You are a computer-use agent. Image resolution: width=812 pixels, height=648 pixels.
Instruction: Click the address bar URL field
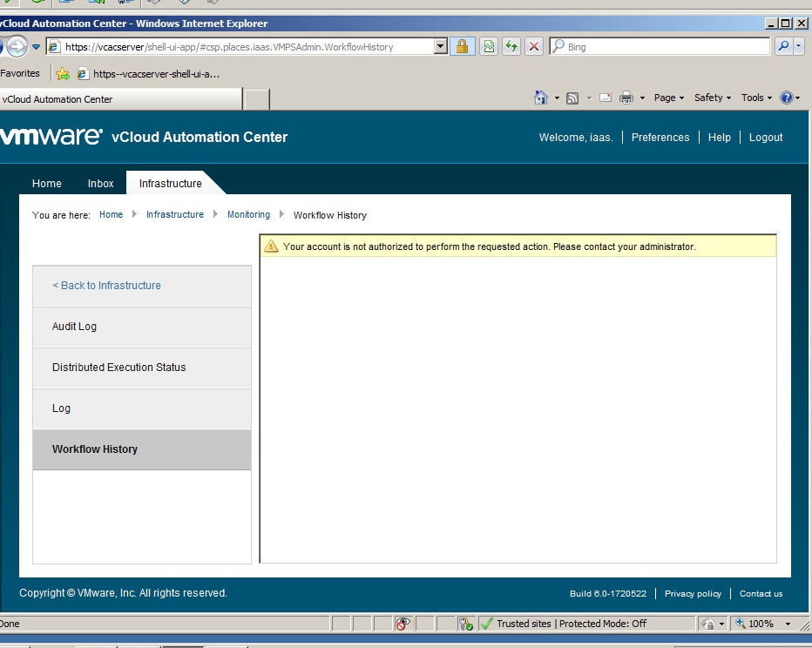tap(240, 46)
